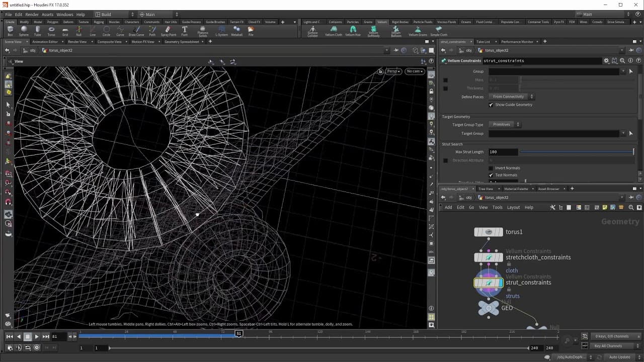Uncheck the Test Normals checkbox

pos(491,175)
